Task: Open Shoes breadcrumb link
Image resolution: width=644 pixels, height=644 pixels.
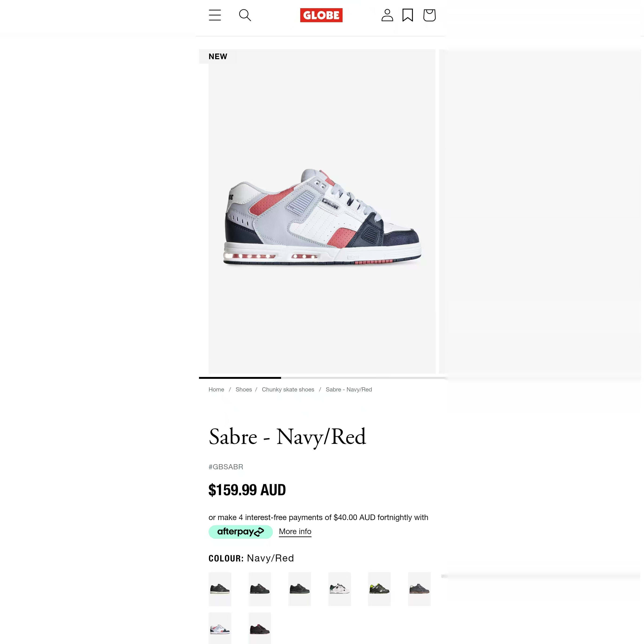Action: [243, 390]
